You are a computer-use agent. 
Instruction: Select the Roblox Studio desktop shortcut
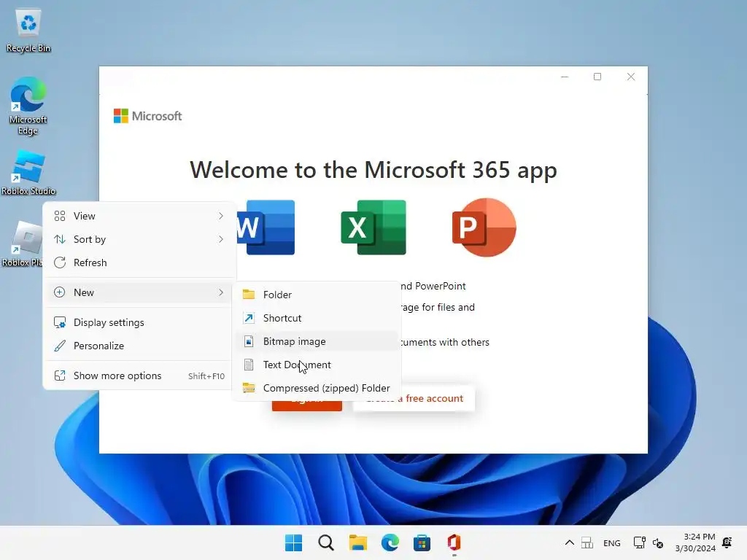28,172
